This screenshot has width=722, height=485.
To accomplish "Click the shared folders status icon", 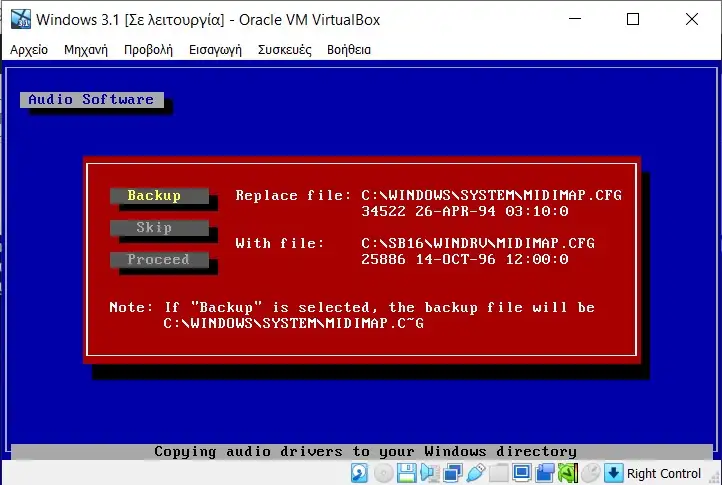I will pyautogui.click(x=498, y=473).
